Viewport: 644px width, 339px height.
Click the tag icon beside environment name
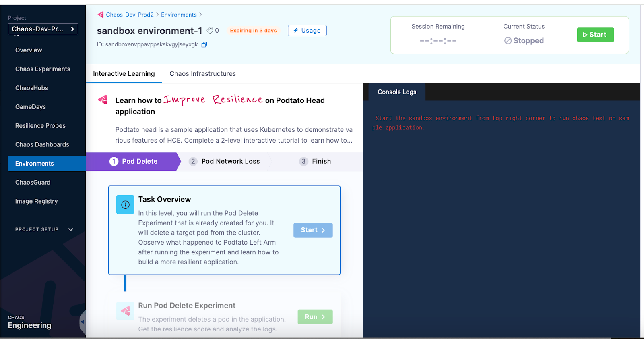[210, 31]
